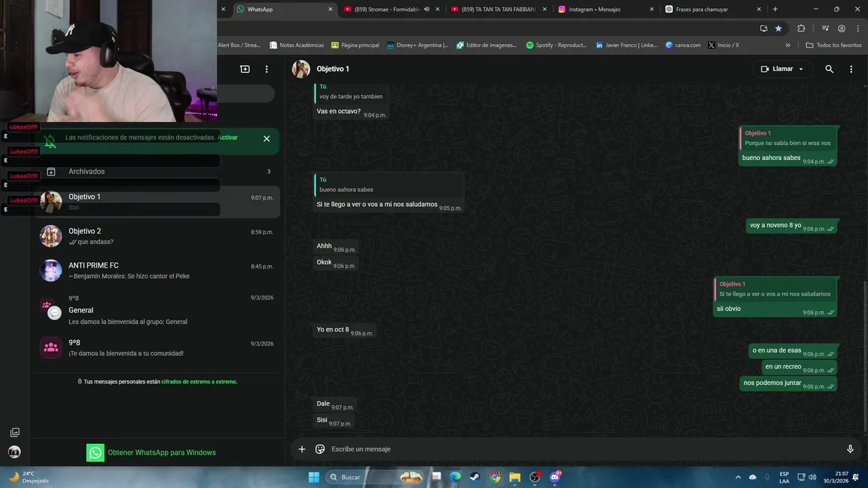The width and height of the screenshot is (868, 488).
Task: Click the chat vertical scrollbar
Action: [865, 356]
